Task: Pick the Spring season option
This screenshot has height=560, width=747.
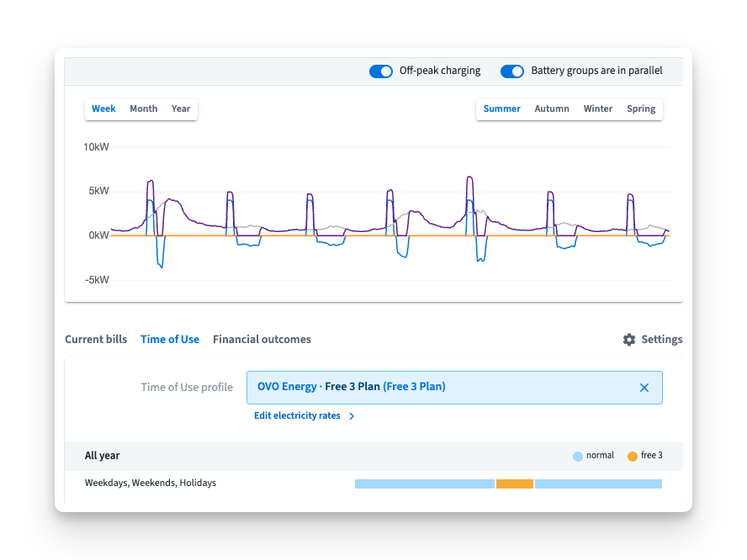Action: point(641,109)
